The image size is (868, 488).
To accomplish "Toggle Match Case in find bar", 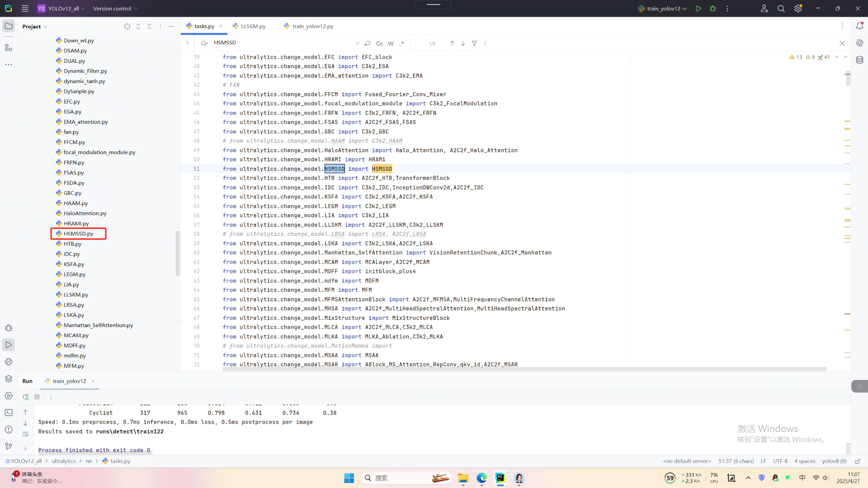I will click(379, 43).
